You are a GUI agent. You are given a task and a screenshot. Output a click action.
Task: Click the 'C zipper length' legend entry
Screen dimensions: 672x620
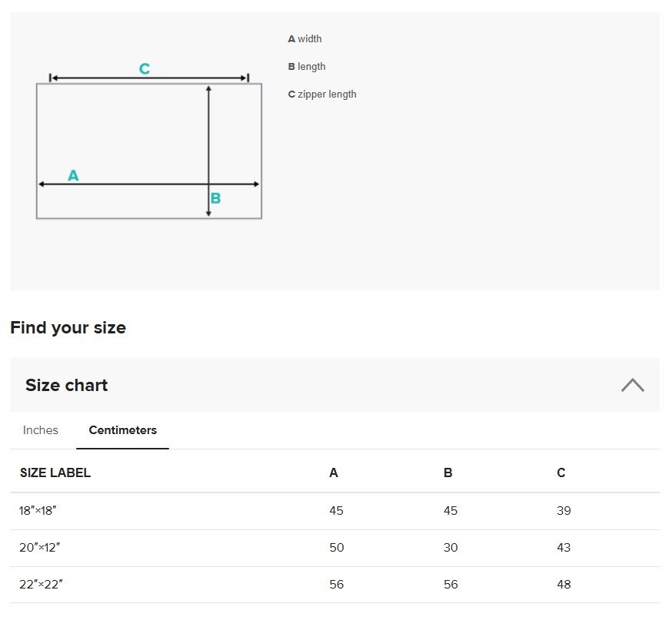(x=322, y=94)
